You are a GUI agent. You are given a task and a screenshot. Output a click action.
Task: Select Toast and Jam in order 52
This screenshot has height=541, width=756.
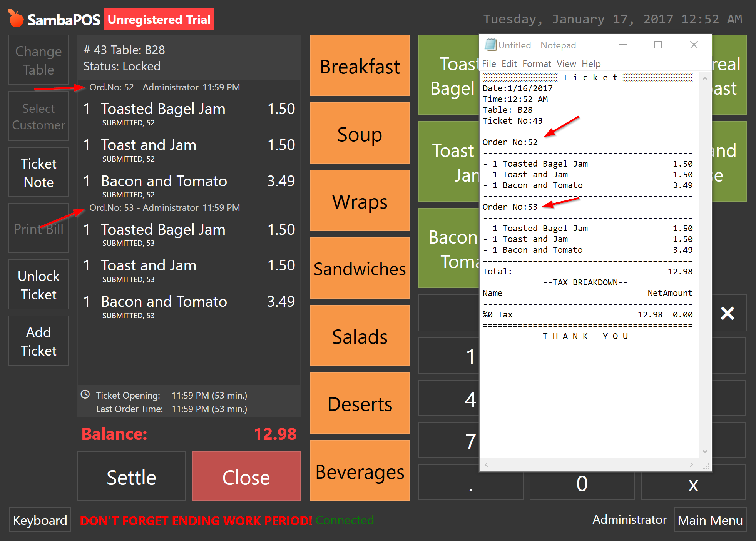click(x=189, y=150)
